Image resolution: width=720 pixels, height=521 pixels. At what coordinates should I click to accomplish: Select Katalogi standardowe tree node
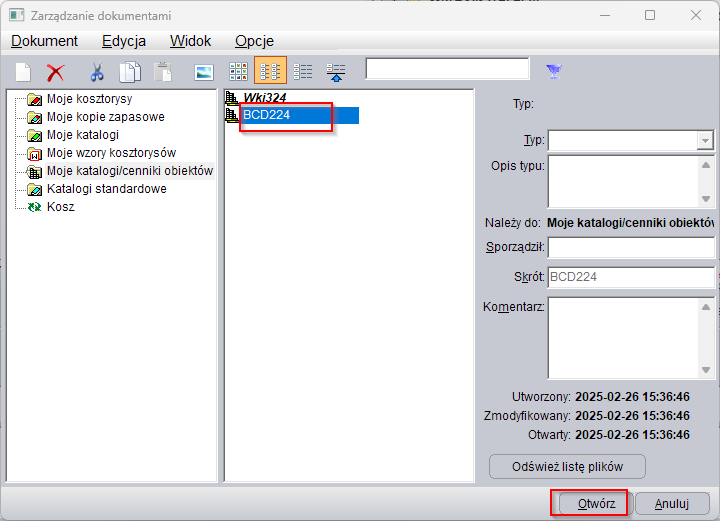click(x=107, y=189)
